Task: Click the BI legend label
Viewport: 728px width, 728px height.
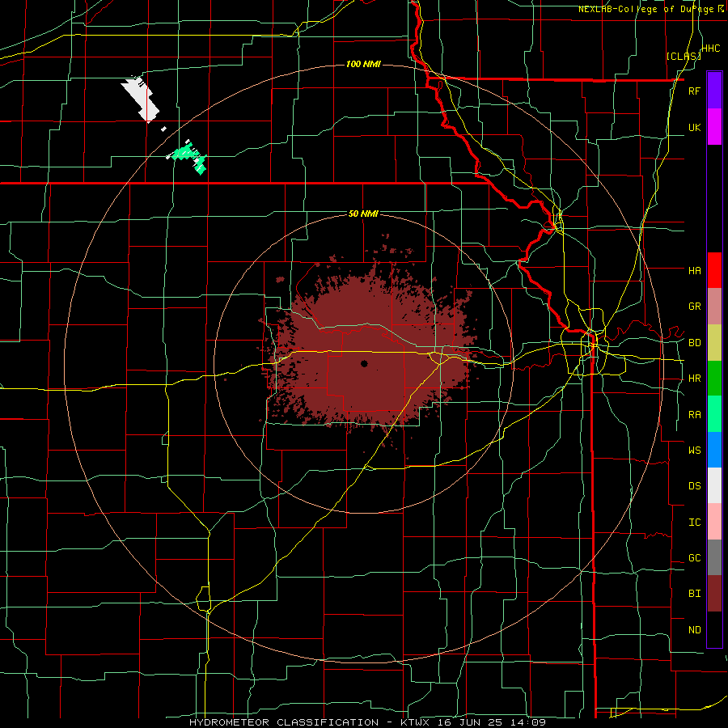Action: 694,594
